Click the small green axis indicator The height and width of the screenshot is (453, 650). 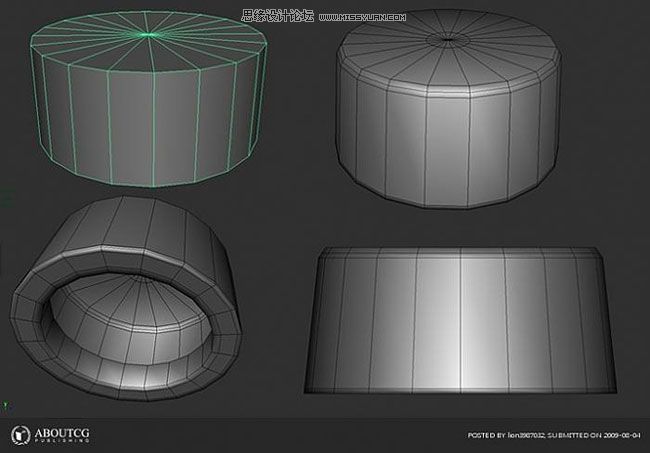6,405
